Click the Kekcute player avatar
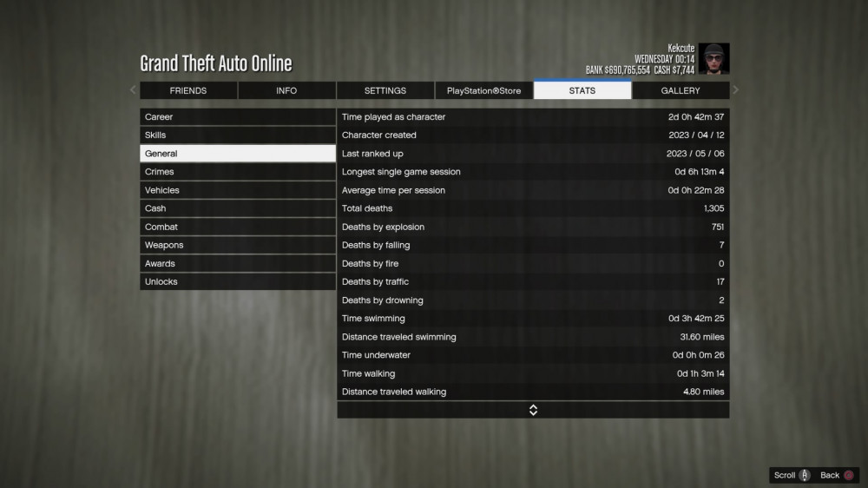Screen dimensions: 868x488 coord(713,59)
